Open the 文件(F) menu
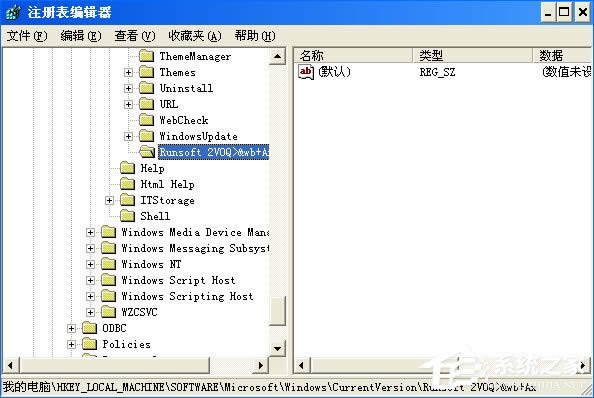This screenshot has width=594, height=398. tap(27, 36)
